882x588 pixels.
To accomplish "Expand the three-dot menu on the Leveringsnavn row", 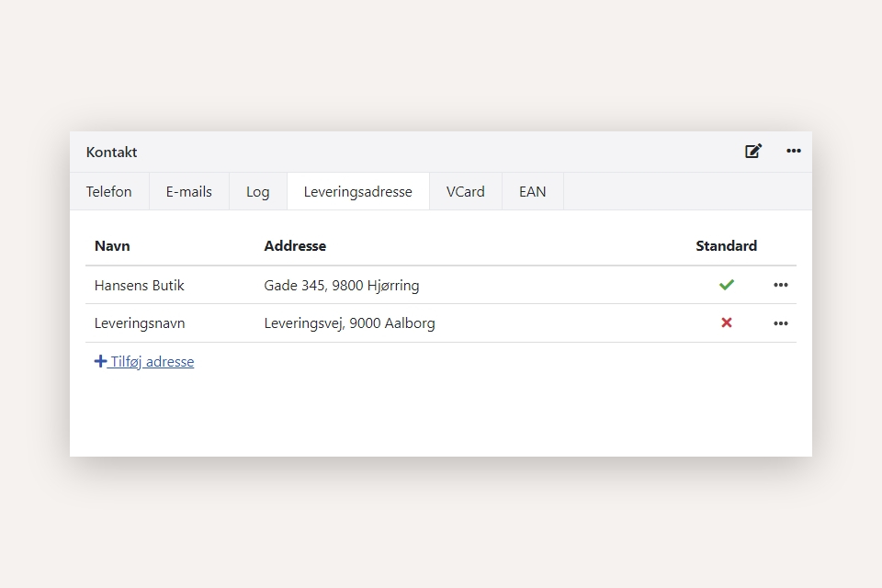I will [x=781, y=323].
